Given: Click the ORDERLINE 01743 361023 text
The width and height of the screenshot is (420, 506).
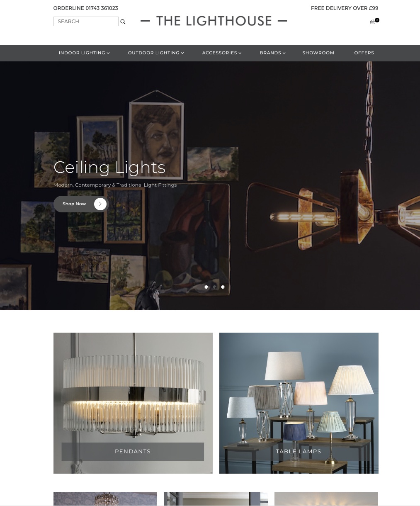Looking at the screenshot, I should pos(85,8).
